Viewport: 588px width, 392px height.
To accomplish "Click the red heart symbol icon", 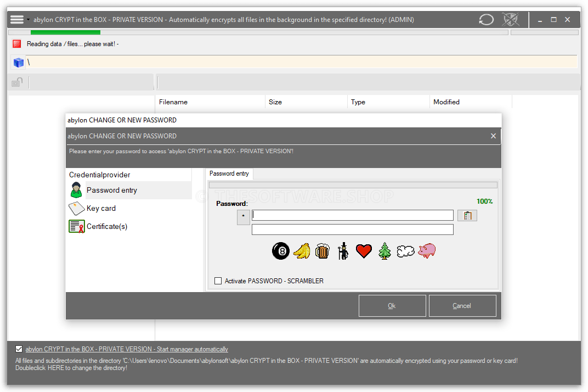I will (364, 251).
